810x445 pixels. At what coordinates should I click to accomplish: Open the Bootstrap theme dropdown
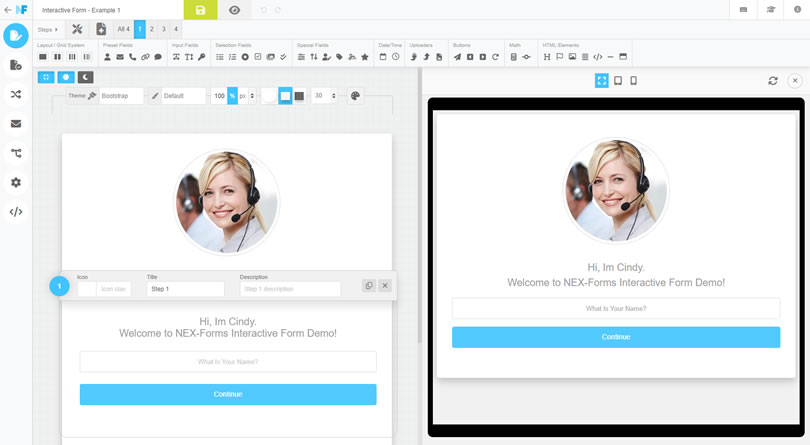pos(121,96)
